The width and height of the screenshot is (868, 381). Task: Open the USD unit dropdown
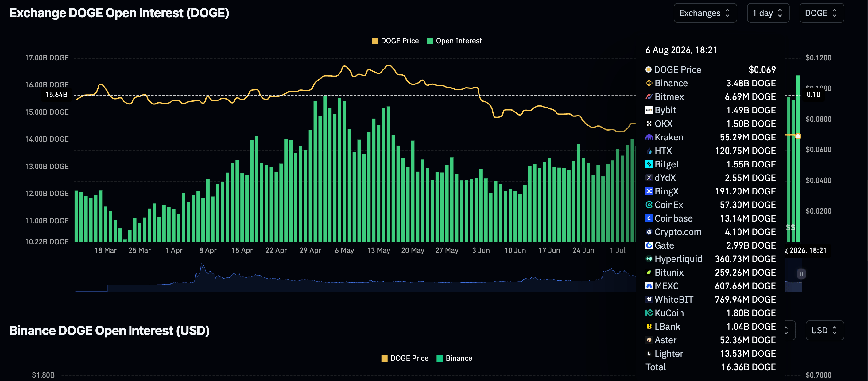pyautogui.click(x=824, y=330)
